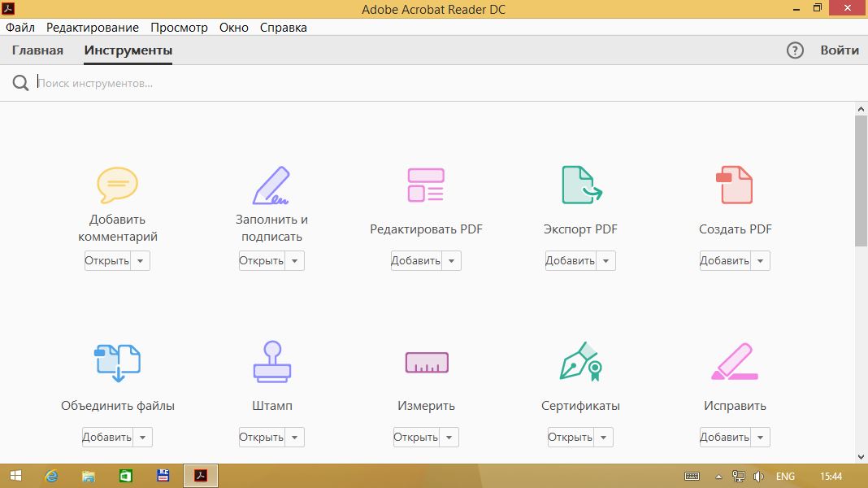Click the scrollbar up arrow
Image resolution: width=868 pixels, height=488 pixels.
[861, 109]
